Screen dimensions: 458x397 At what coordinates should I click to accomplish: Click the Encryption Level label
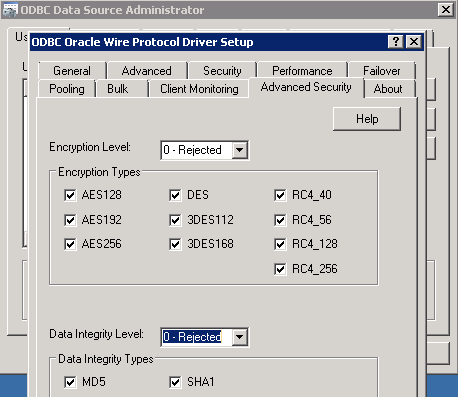click(x=90, y=147)
